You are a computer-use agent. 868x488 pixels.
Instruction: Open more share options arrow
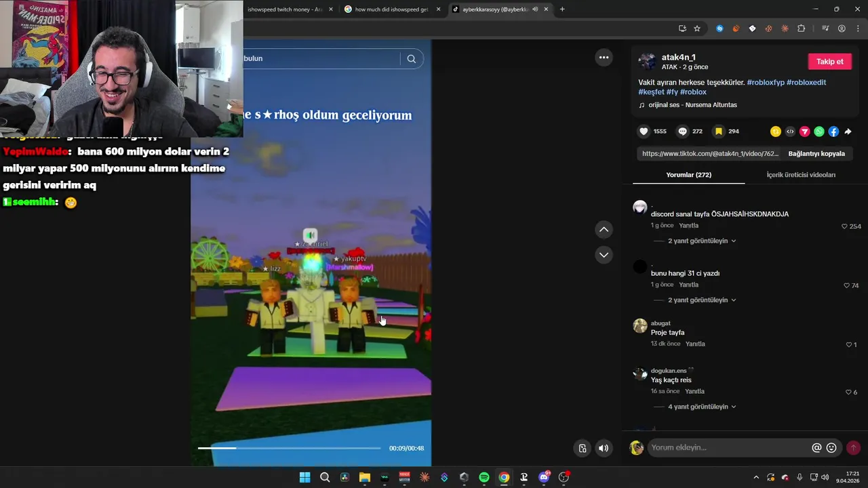click(x=848, y=131)
